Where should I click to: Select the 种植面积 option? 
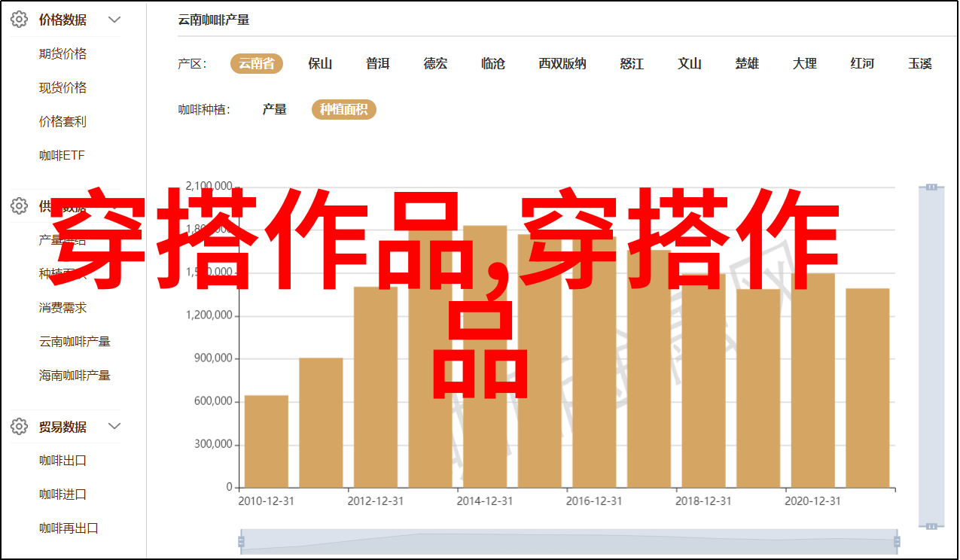pos(343,110)
